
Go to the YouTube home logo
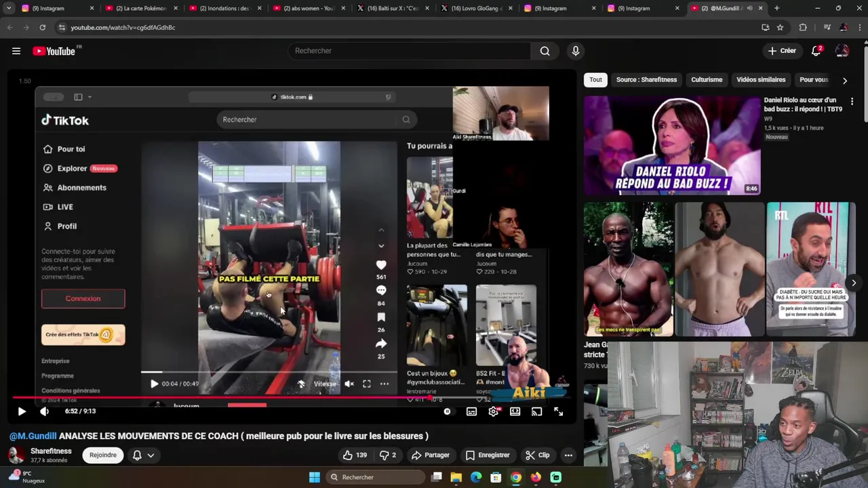(54, 51)
